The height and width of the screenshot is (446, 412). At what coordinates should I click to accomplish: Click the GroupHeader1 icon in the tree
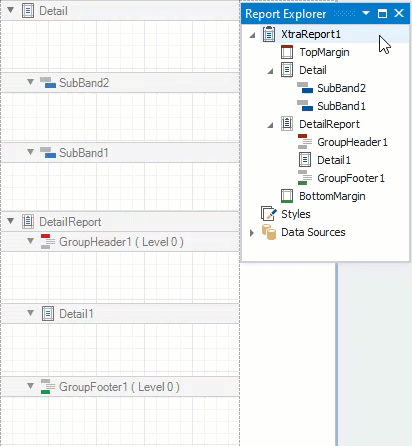point(305,142)
